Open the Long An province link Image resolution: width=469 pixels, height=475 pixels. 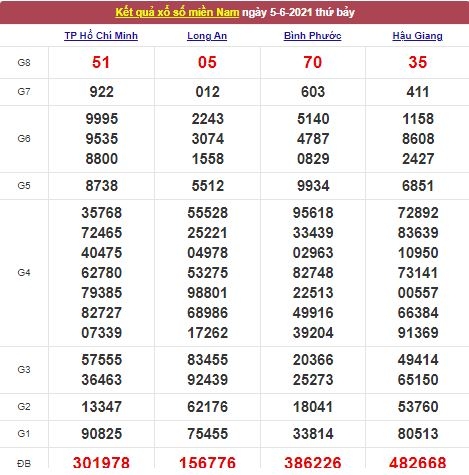[x=207, y=36]
